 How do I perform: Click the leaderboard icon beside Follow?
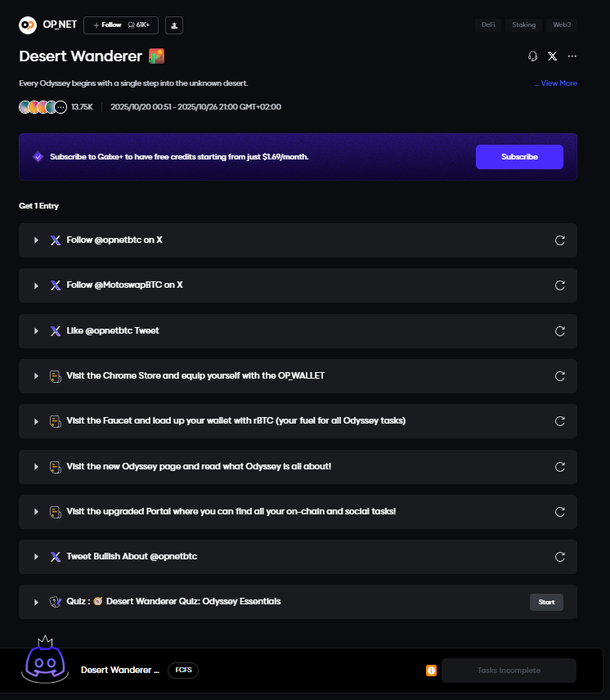coord(173,25)
